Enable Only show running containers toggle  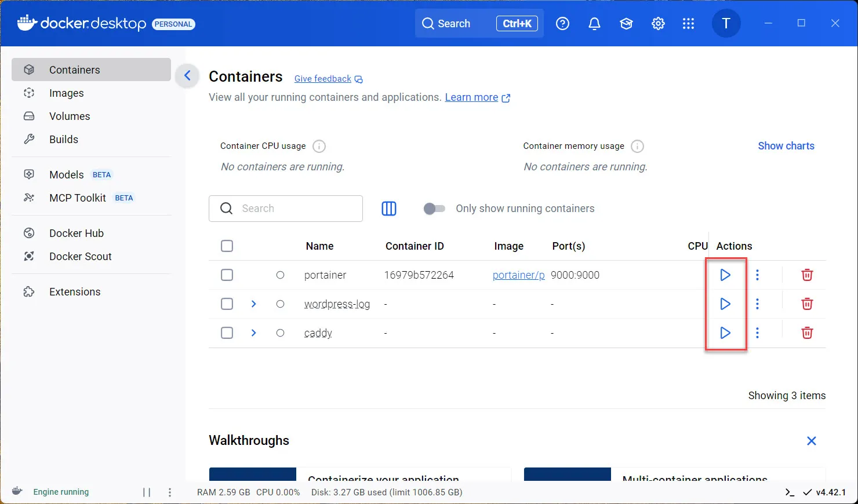(x=434, y=208)
